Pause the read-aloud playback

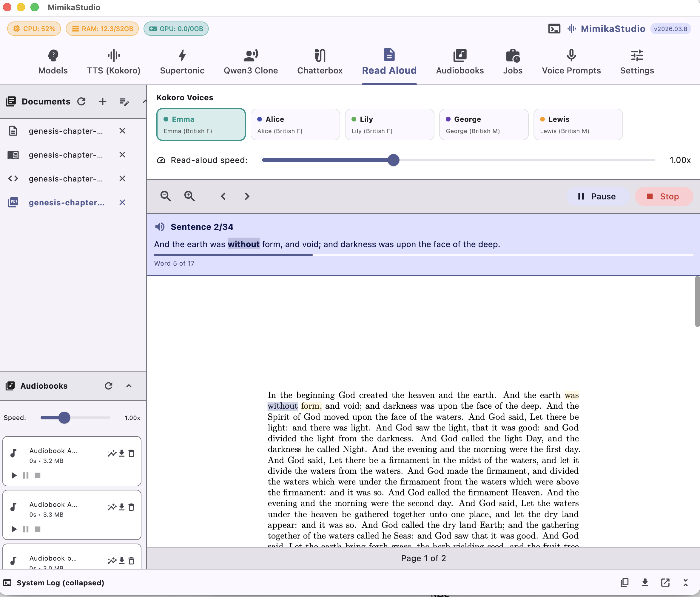[x=598, y=196]
